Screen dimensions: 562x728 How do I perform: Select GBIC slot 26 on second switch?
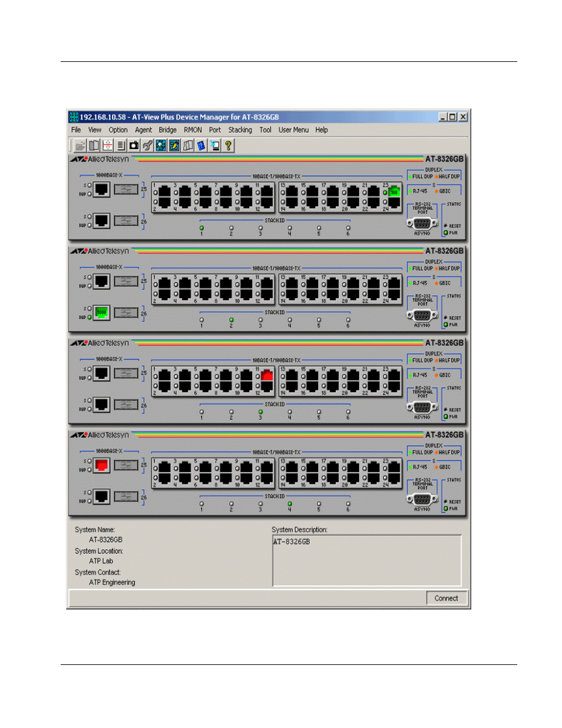[x=125, y=312]
